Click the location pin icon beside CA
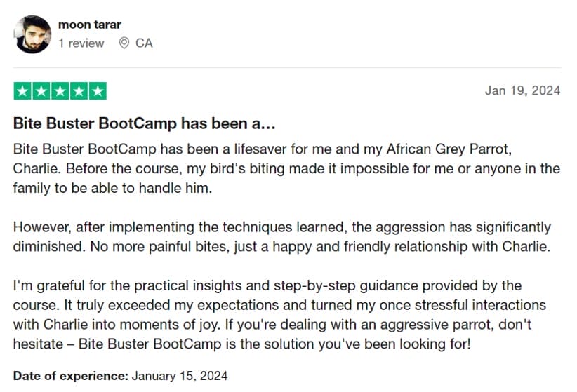 pyautogui.click(x=124, y=43)
